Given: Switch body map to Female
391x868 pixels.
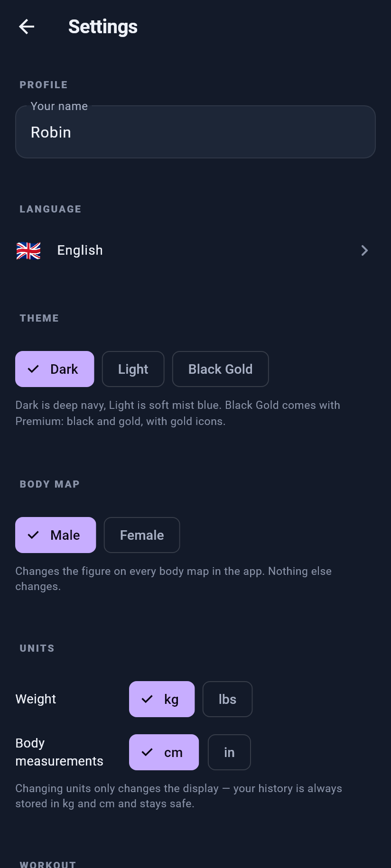Looking at the screenshot, I should [142, 535].
